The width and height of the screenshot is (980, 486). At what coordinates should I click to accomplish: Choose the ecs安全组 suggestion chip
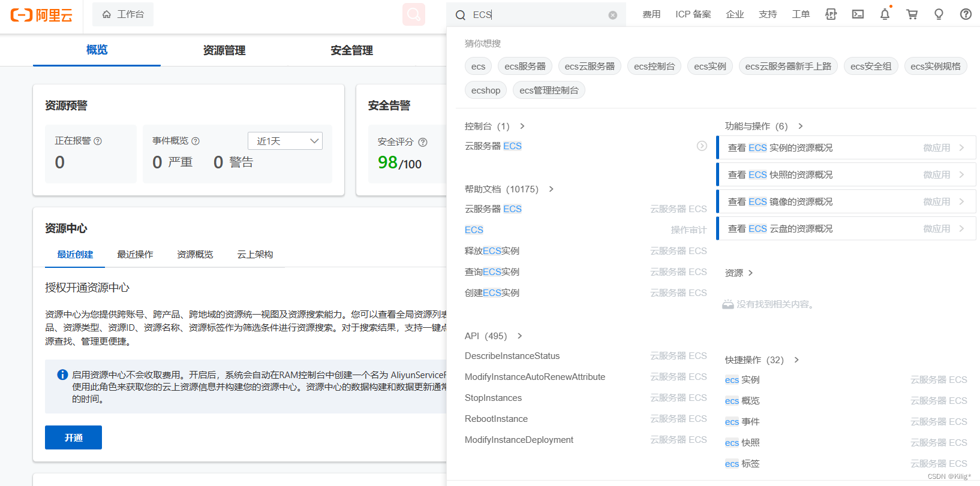[x=871, y=67]
